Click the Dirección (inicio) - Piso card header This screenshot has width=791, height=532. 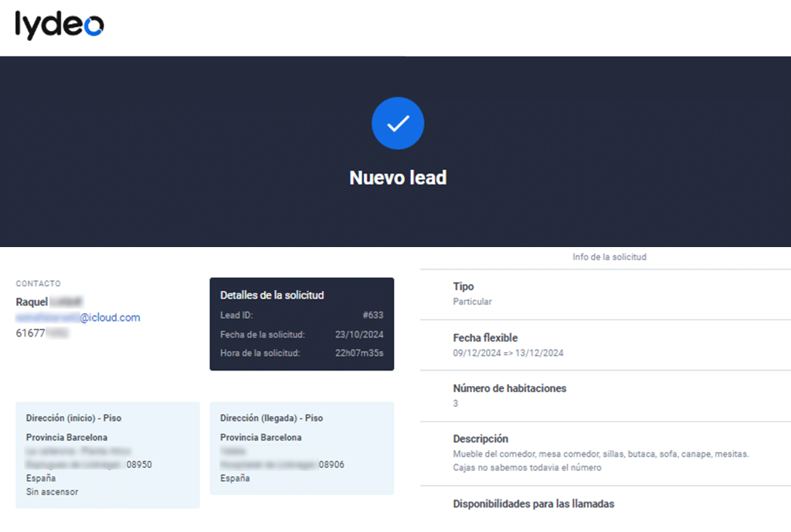click(73, 418)
